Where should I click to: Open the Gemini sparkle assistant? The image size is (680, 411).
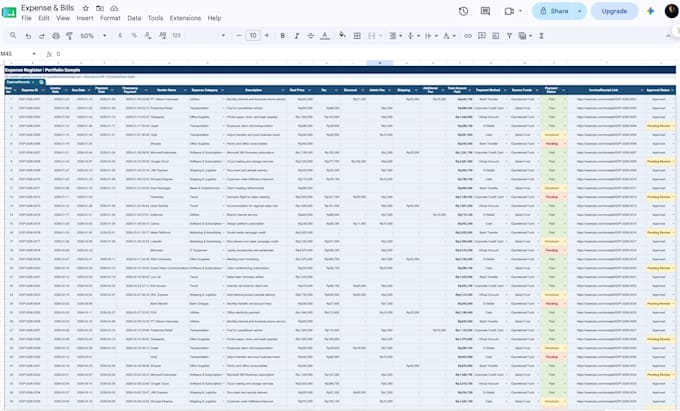(x=650, y=11)
